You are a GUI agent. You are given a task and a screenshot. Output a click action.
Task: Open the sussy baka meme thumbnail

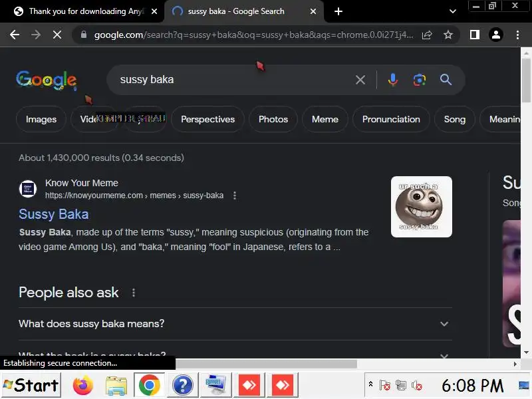pos(422,207)
